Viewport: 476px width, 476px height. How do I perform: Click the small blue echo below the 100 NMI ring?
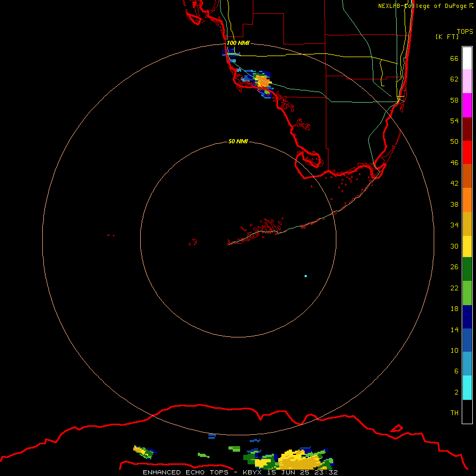pos(212,436)
